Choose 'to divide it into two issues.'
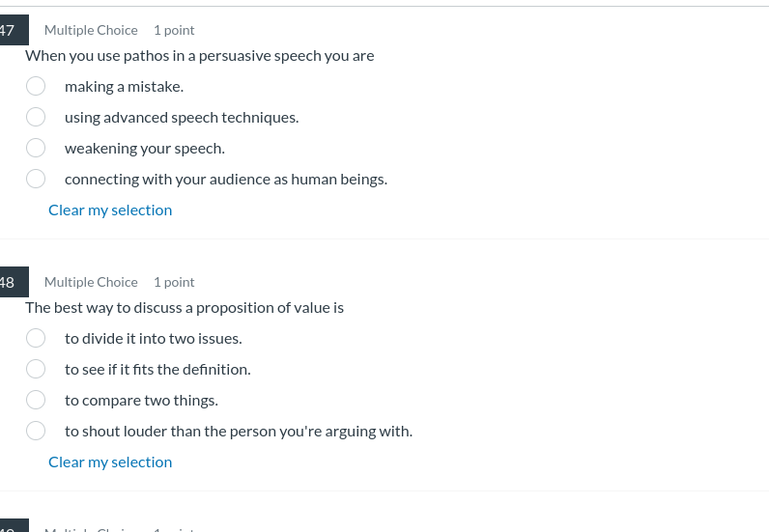769x532 pixels. pos(36,338)
